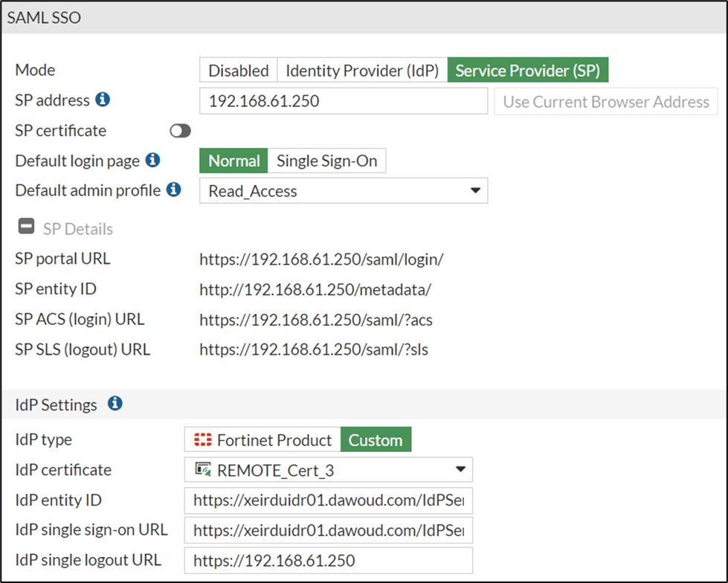Click into the SP address input field
The height and width of the screenshot is (583, 728).
tap(343, 101)
